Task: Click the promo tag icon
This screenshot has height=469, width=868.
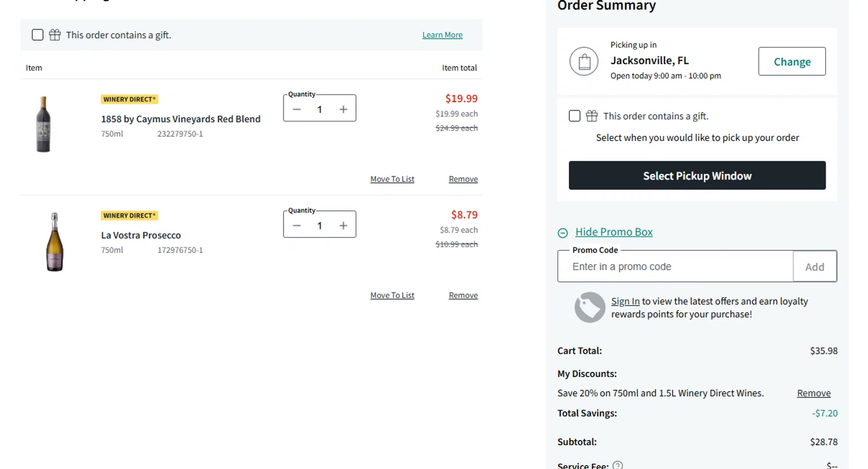Action: (x=590, y=308)
